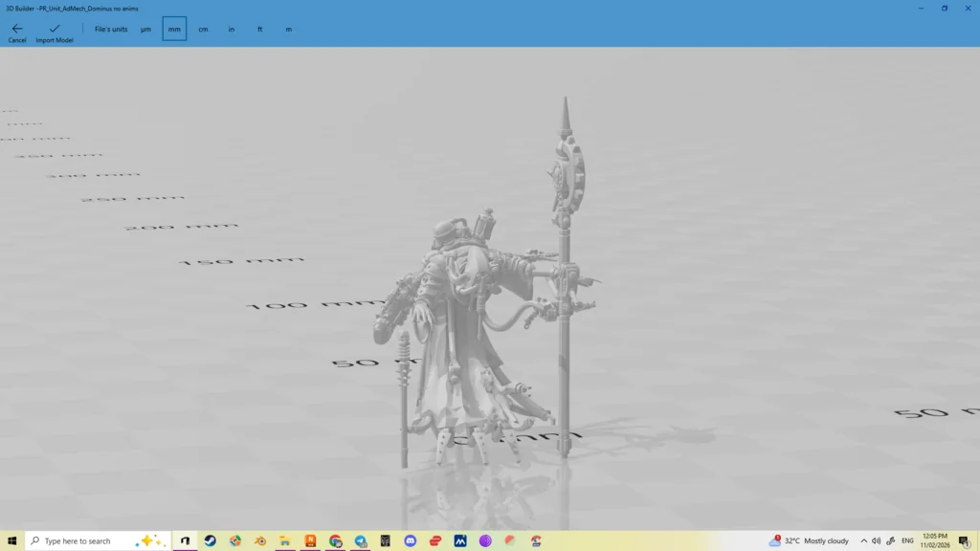Pick ft as the unit
Screen dimensions: 980x551
click(x=260, y=30)
